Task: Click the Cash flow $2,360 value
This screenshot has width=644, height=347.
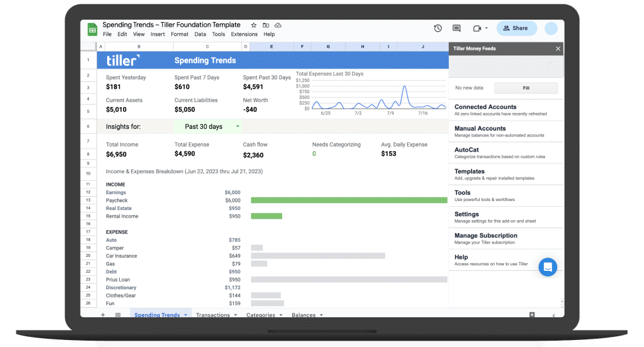Action: click(x=253, y=155)
